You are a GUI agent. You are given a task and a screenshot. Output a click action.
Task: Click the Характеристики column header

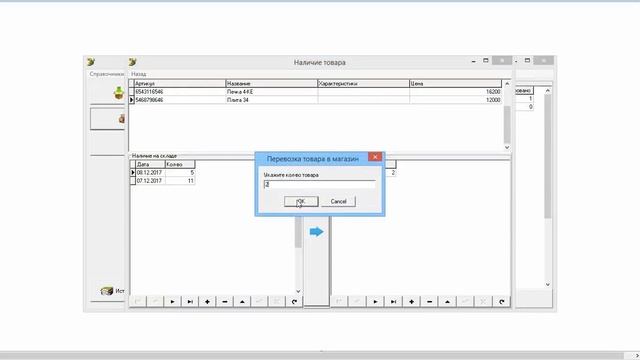(x=363, y=83)
